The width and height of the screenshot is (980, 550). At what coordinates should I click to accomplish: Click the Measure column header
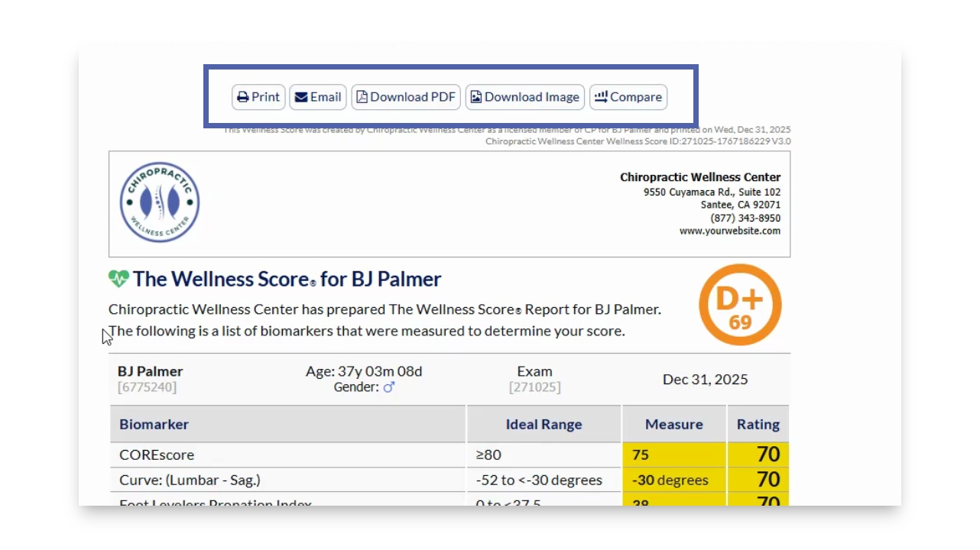click(674, 424)
